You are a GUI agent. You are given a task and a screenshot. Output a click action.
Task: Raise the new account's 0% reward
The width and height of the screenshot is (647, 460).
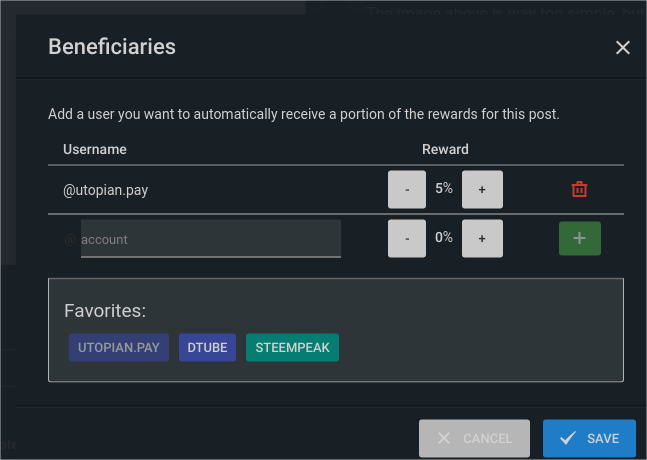pos(482,238)
